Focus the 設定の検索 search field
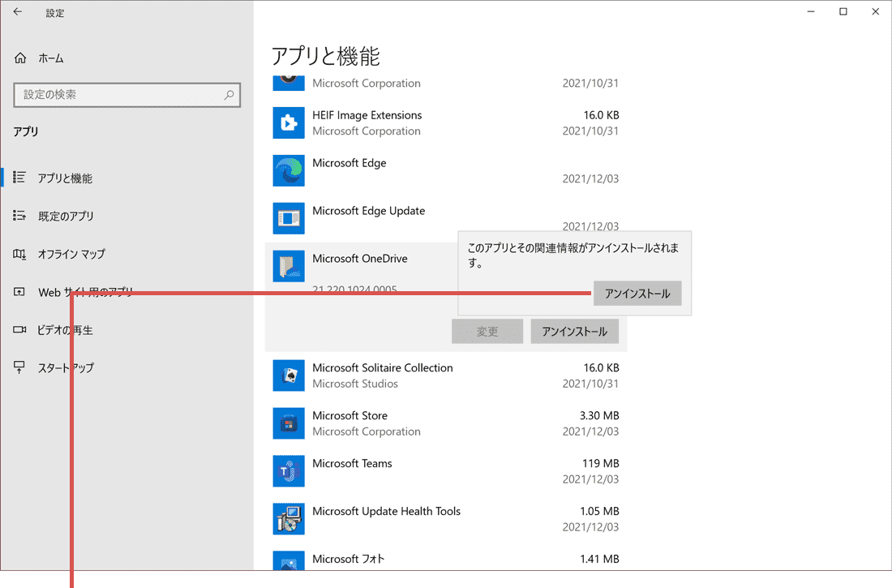Viewport: 892px width, 588px height. point(127,95)
